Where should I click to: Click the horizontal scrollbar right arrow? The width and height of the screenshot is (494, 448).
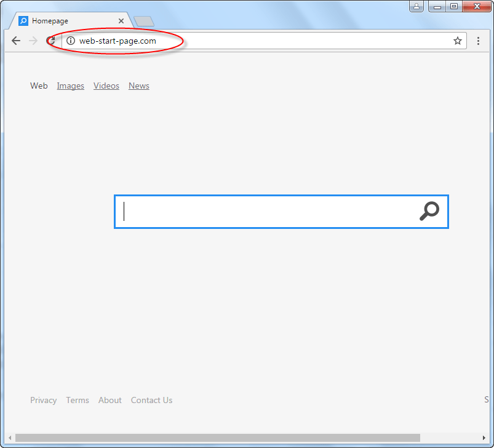484,438
